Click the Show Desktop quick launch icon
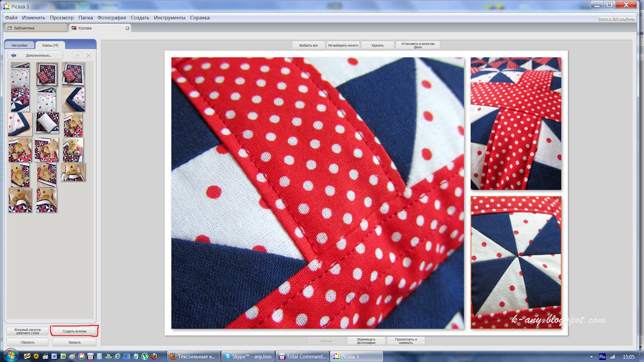This screenshot has width=644, height=362. click(x=127, y=356)
